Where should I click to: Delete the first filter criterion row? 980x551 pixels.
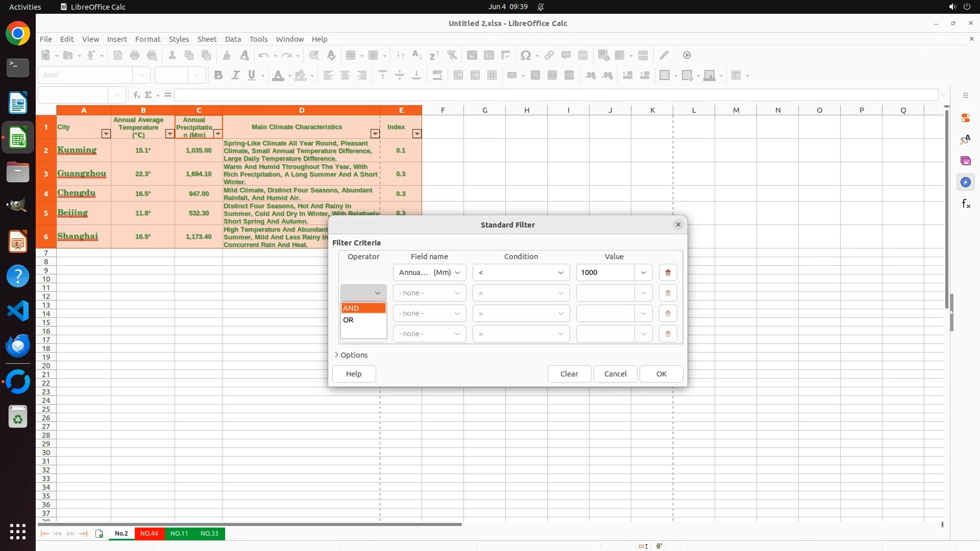(x=668, y=272)
